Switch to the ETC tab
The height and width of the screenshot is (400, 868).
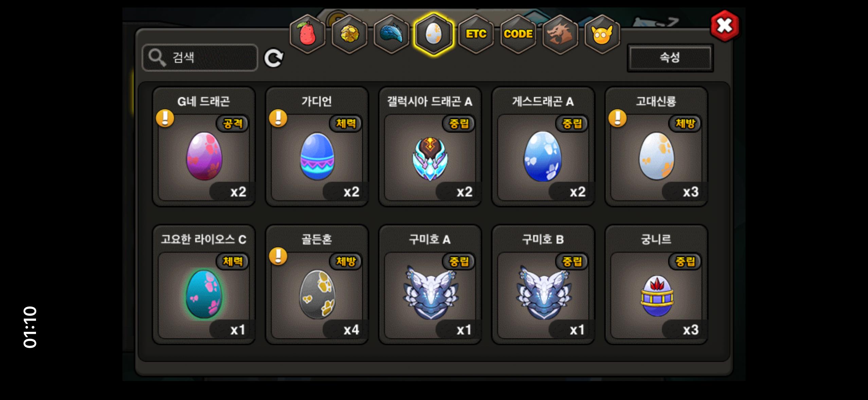[476, 34]
